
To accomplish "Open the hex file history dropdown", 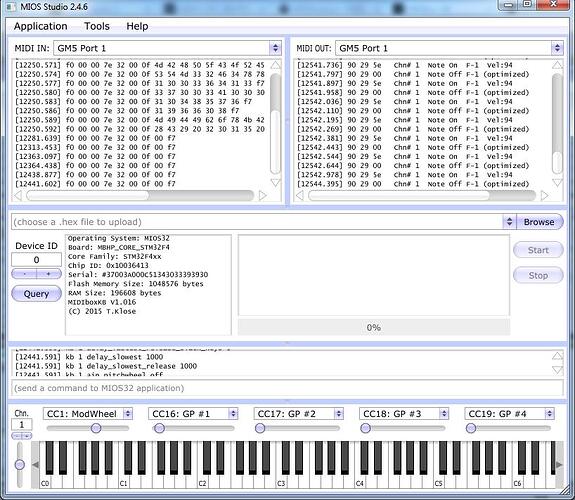I will pos(509,222).
